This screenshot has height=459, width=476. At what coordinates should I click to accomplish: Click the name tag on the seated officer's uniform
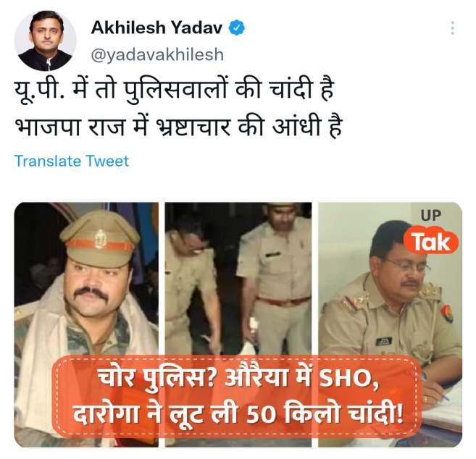[x=384, y=341]
